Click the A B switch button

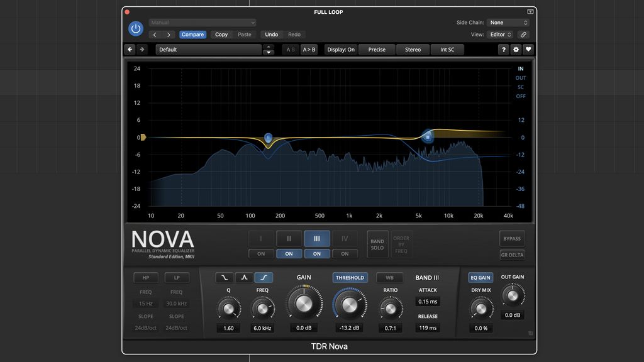coord(291,50)
